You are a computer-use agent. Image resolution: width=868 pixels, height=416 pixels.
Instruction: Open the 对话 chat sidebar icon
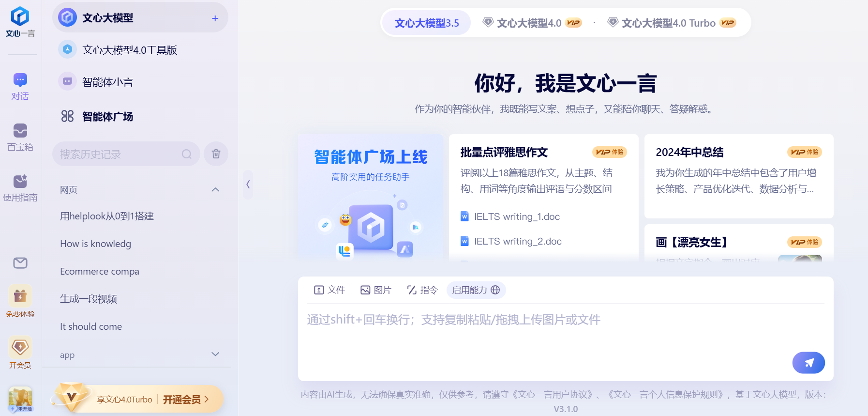[20, 80]
